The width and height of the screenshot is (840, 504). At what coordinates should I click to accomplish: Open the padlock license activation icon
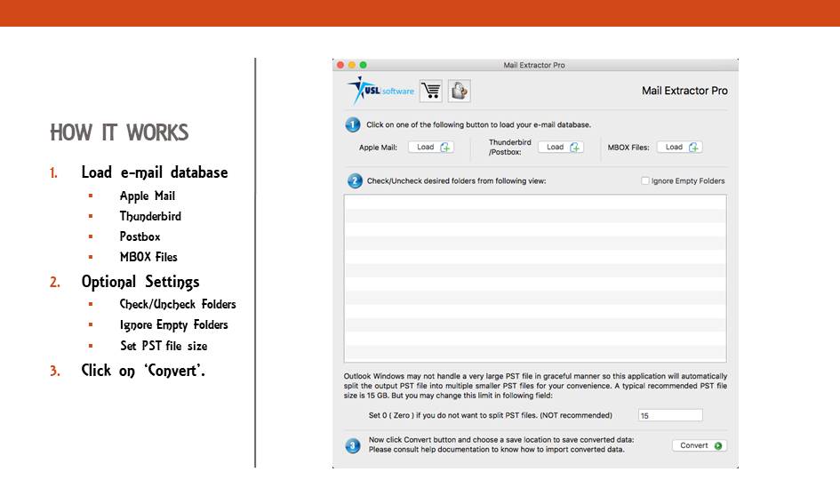(x=459, y=91)
